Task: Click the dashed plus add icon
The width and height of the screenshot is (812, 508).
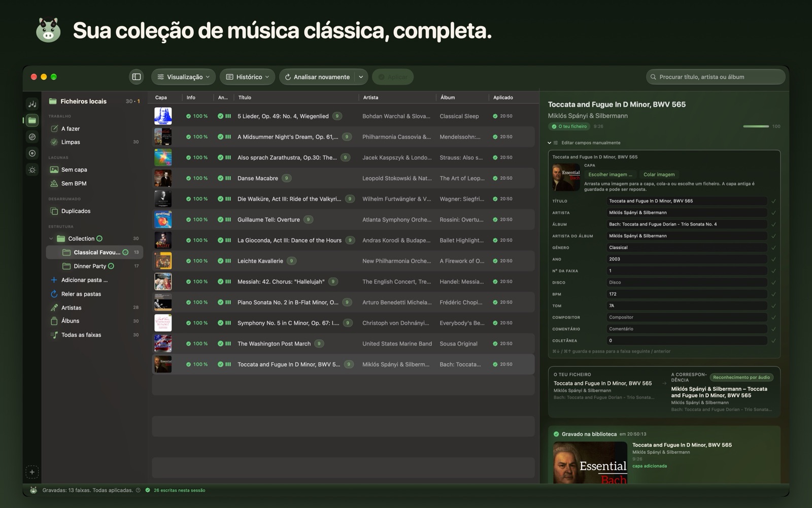Action: coord(32,472)
